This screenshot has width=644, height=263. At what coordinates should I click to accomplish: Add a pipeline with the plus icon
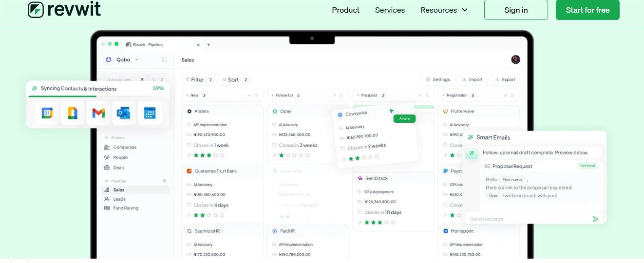(164, 181)
